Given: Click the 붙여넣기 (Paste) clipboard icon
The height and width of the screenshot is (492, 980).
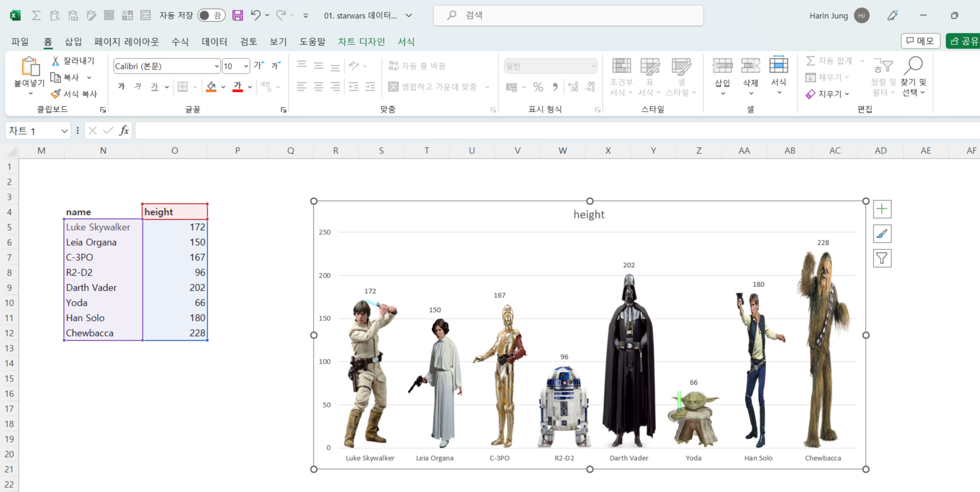Looking at the screenshot, I should point(30,67).
